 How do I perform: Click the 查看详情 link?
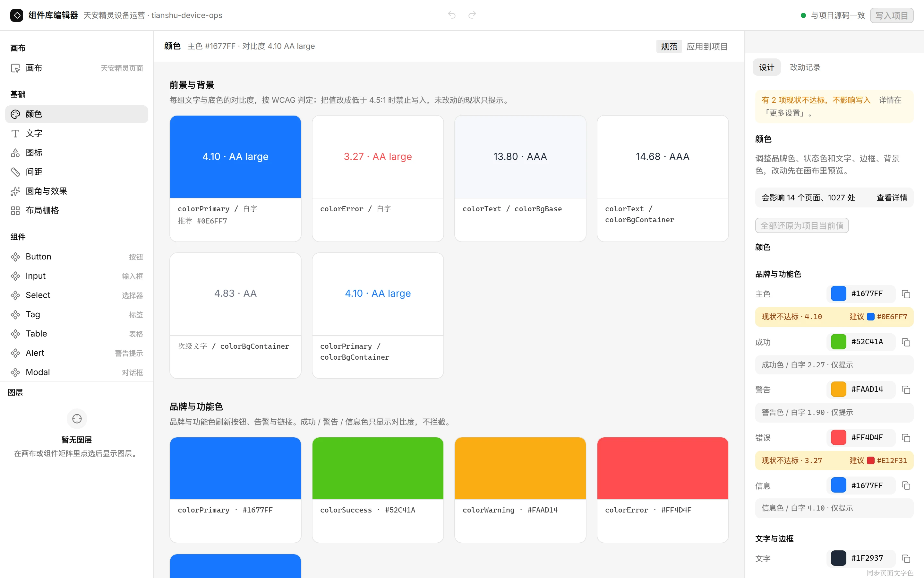coord(892,197)
